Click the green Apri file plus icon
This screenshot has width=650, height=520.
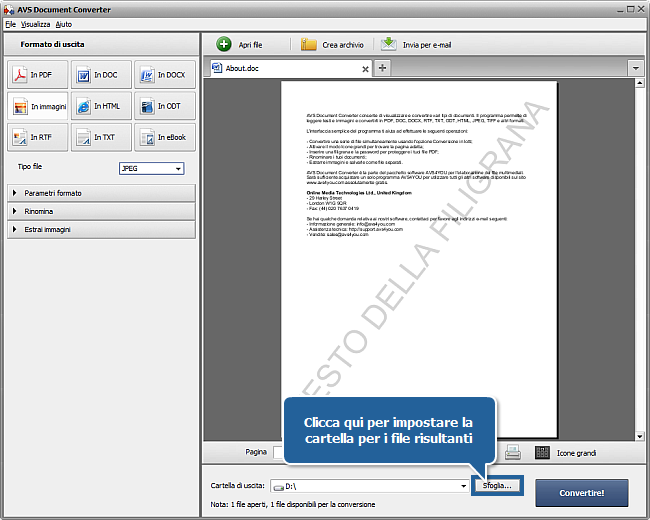[224, 44]
